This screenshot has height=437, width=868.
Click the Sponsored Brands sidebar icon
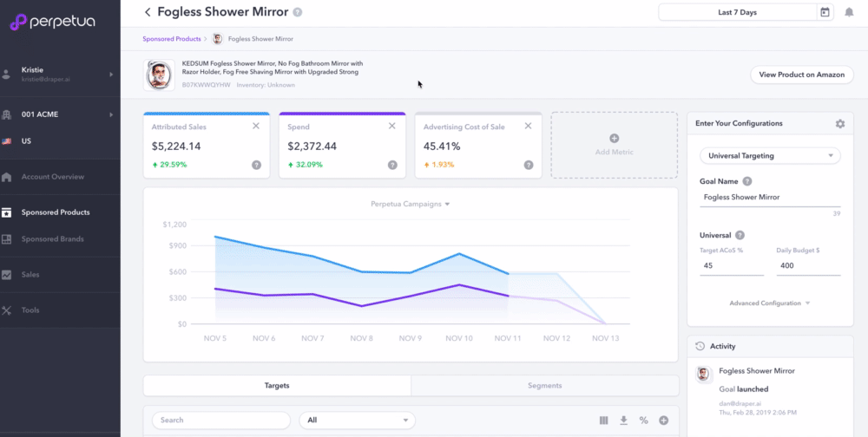[x=7, y=239]
